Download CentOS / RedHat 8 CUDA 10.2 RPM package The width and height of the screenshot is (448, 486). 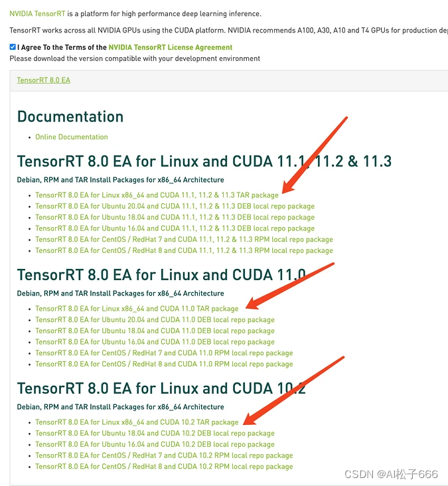(164, 467)
